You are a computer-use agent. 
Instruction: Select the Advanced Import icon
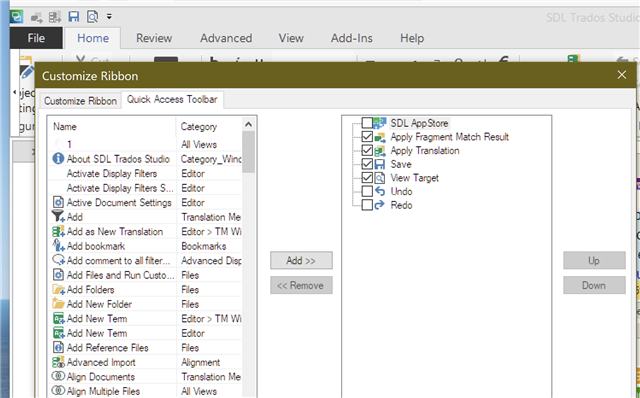(58, 362)
